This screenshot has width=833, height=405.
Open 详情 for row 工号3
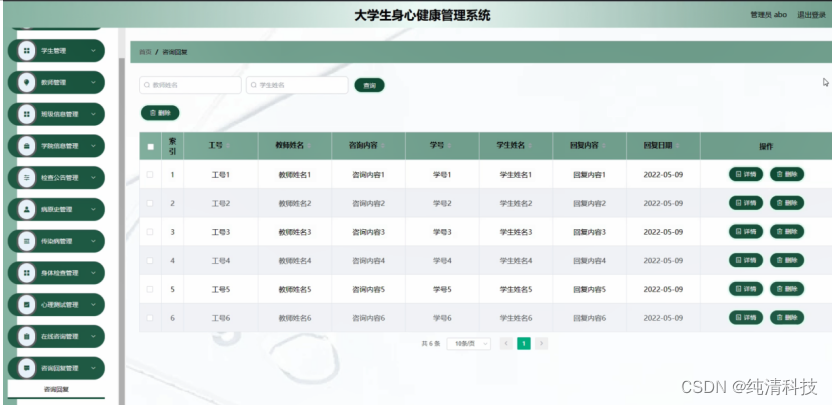pyautogui.click(x=746, y=232)
